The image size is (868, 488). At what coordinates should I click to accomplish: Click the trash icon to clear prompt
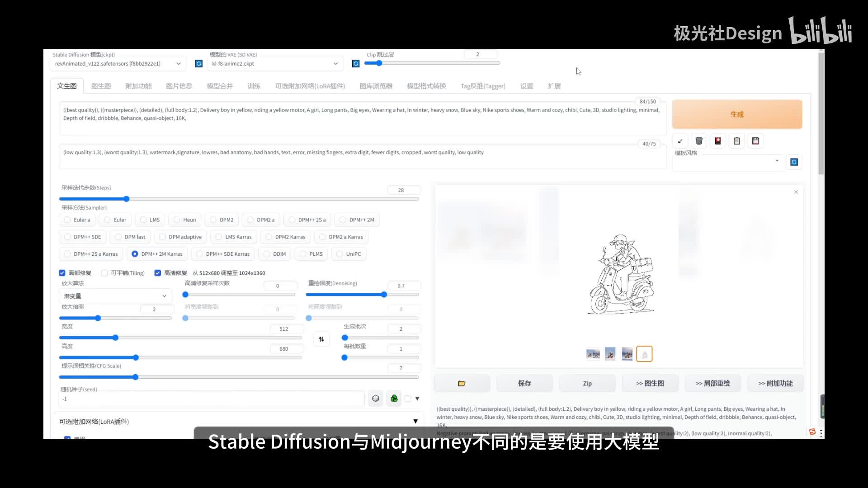(x=699, y=141)
